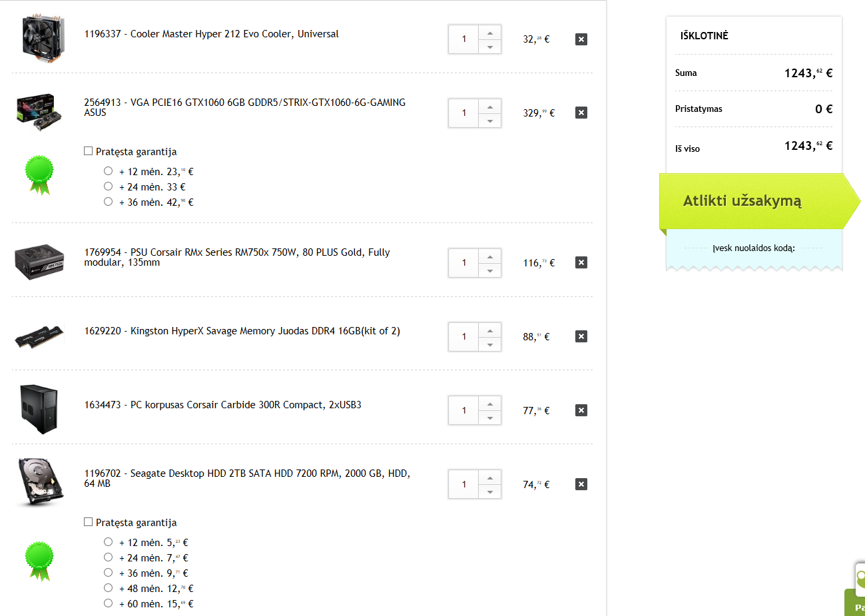Enable extended warranty checkbox for GTX1060
865x616 pixels.
88,151
